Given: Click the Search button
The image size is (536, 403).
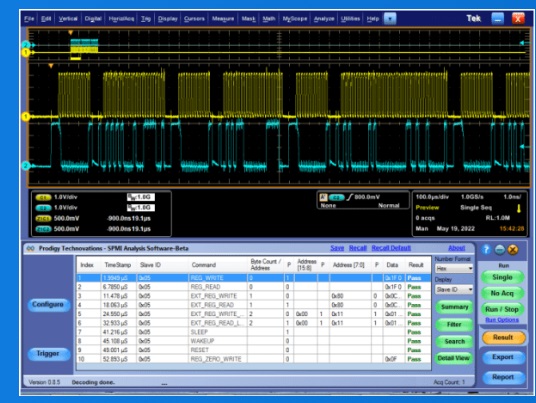Looking at the screenshot, I should [x=454, y=341].
